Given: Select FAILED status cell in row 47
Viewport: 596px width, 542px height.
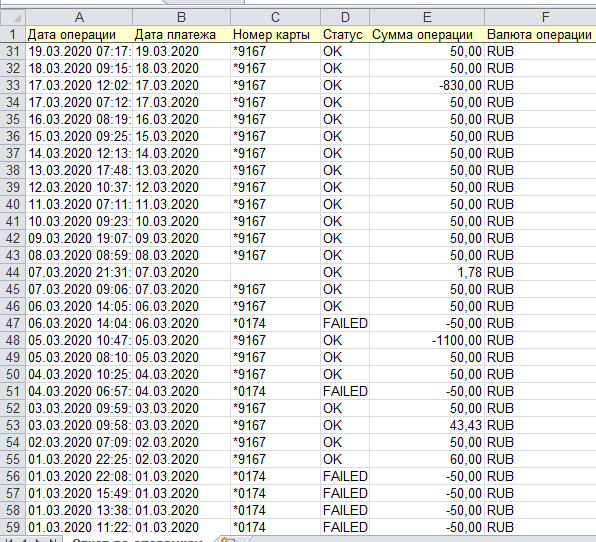Looking at the screenshot, I should [345, 323].
